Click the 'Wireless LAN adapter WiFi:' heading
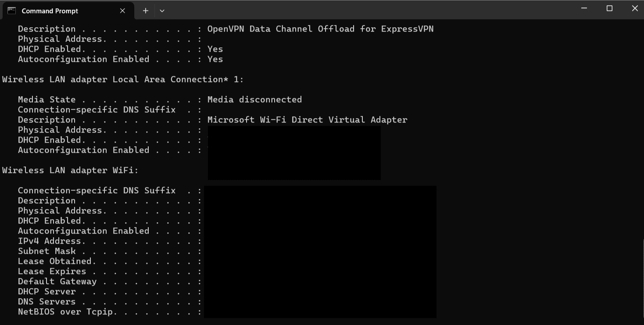This screenshot has height=325, width=644. (x=70, y=170)
